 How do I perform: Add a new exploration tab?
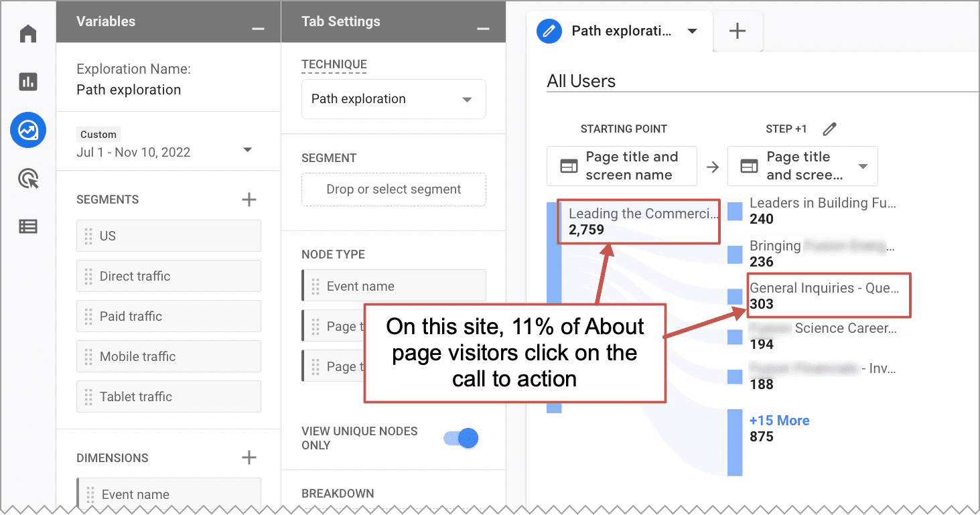point(738,31)
